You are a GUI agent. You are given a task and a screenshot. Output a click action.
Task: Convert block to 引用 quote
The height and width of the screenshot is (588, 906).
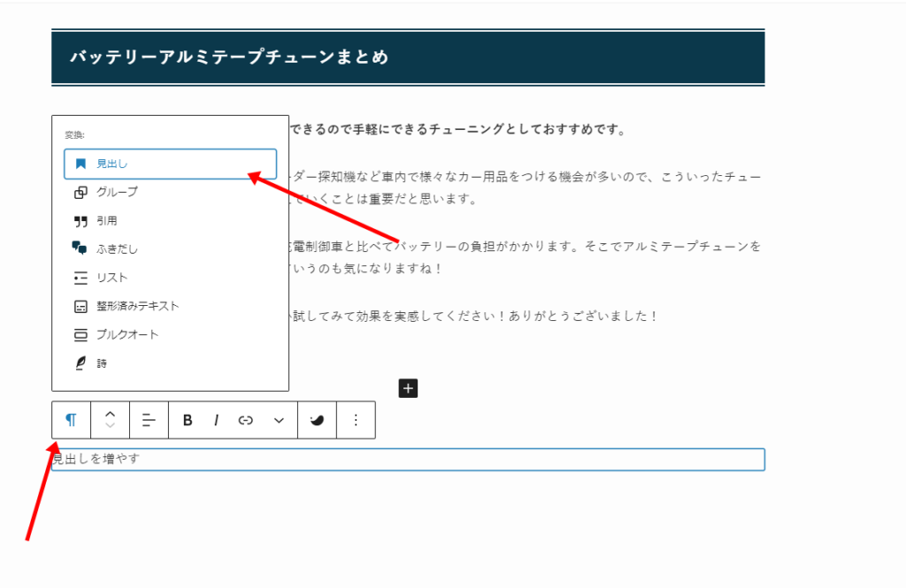click(x=106, y=221)
